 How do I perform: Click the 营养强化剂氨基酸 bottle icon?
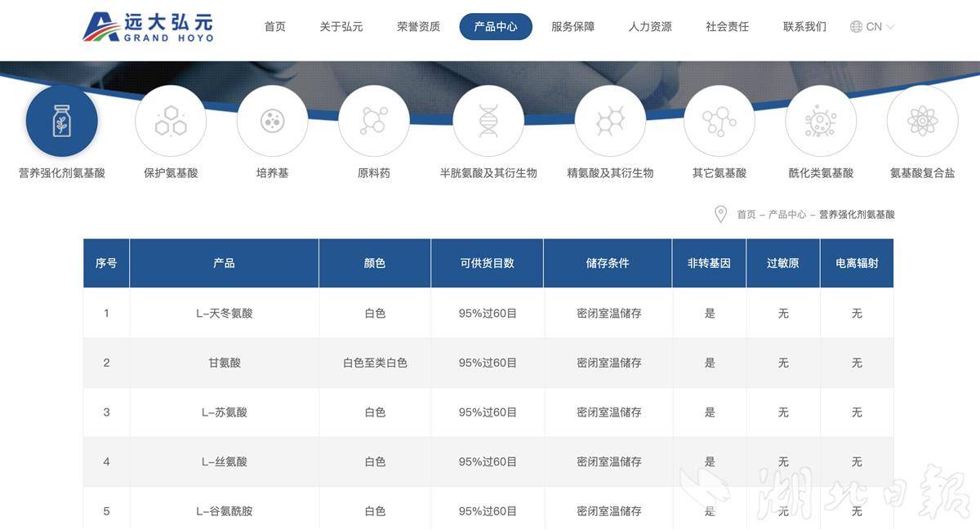pos(62,121)
